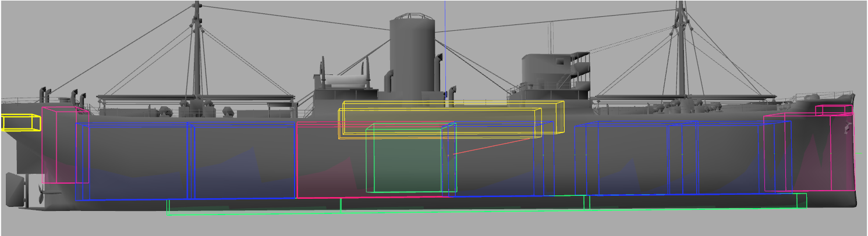Select the large pink wireframe box behind the green box
The width and height of the screenshot is (868, 236).
[x=373, y=160]
